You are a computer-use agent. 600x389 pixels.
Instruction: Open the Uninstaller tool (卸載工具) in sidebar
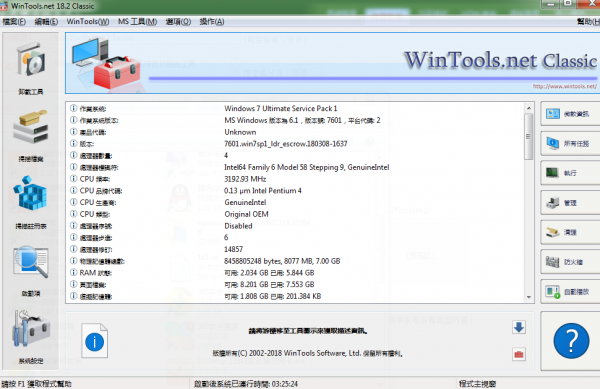pos(31,67)
